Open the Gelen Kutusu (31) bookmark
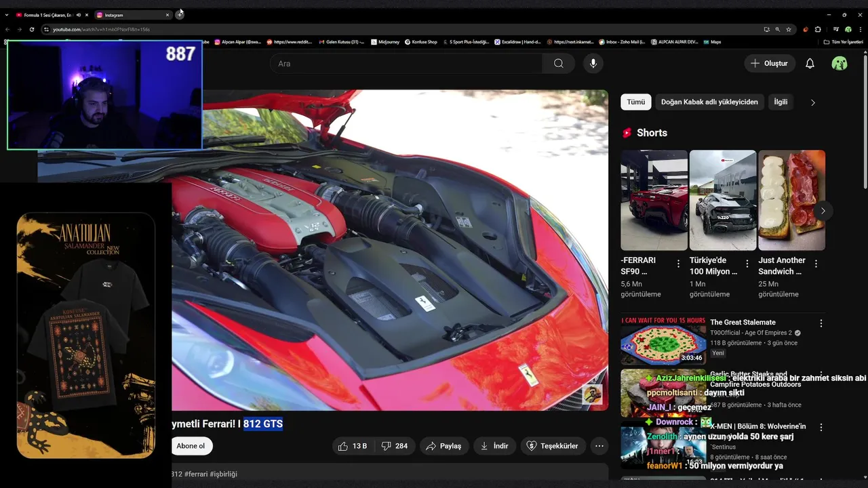The height and width of the screenshot is (488, 868). (x=341, y=41)
